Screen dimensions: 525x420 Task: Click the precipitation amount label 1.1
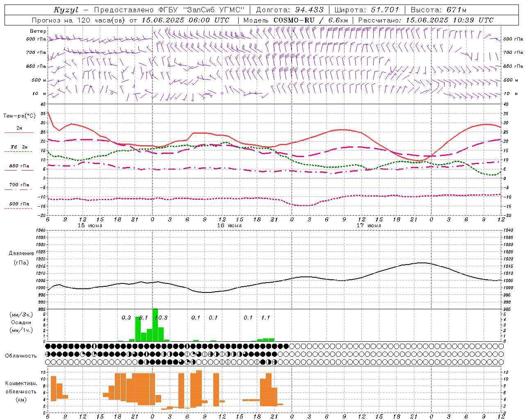click(x=266, y=317)
